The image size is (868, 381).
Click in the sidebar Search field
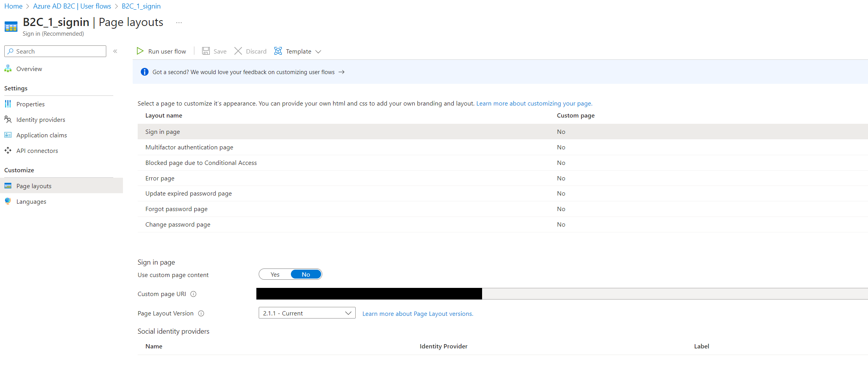point(55,51)
